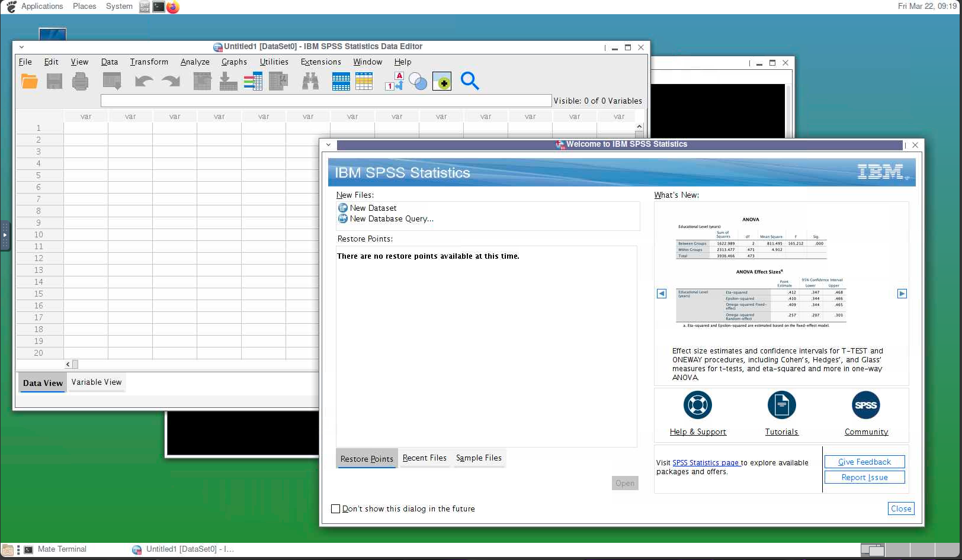This screenshot has width=962, height=560.
Task: Click the blue grid Split File icon
Action: [x=341, y=81]
